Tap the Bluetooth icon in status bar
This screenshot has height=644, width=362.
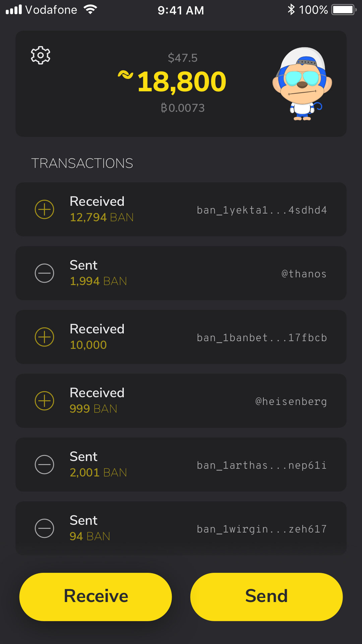coord(291,10)
